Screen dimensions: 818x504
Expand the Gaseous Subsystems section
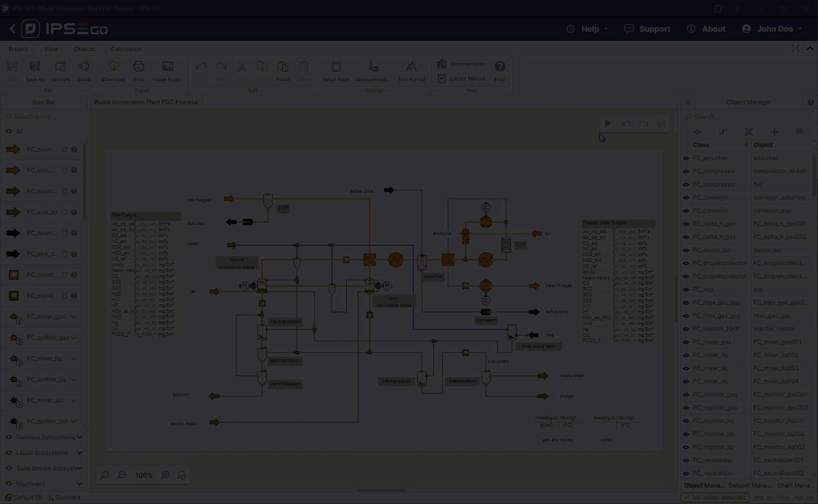[x=44, y=437]
